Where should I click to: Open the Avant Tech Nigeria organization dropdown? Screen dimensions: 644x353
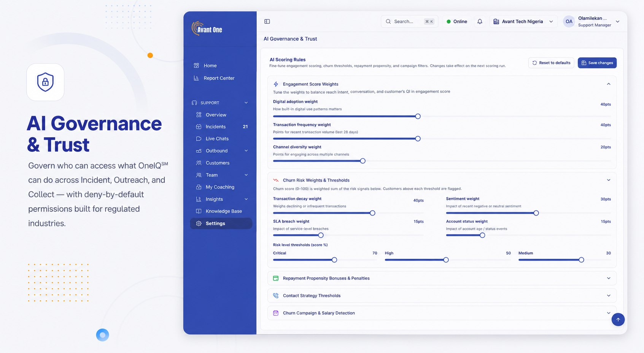pos(523,22)
